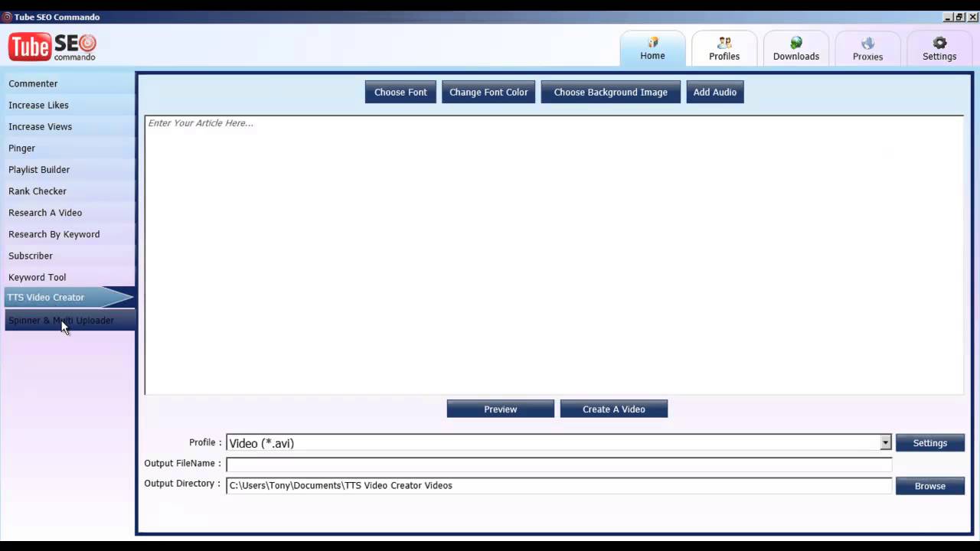Viewport: 980px width, 551px height.
Task: Click the Tube SEO Commando logo
Action: coord(52,47)
